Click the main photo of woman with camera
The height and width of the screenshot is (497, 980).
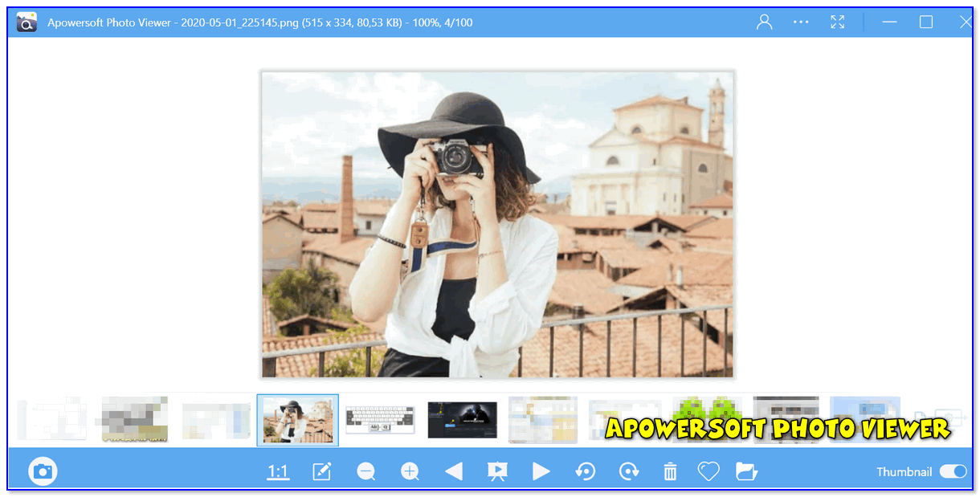497,224
